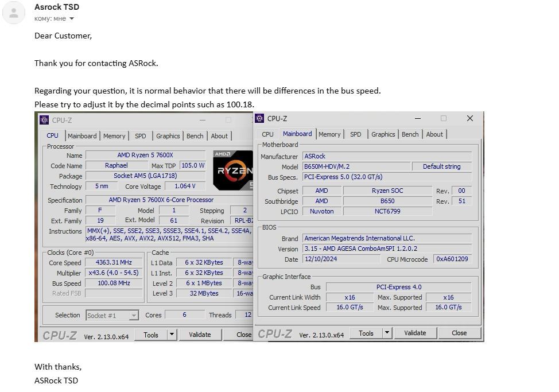Click the CPU-Z app icon in left window title
The height and width of the screenshot is (392, 559).
(44, 120)
